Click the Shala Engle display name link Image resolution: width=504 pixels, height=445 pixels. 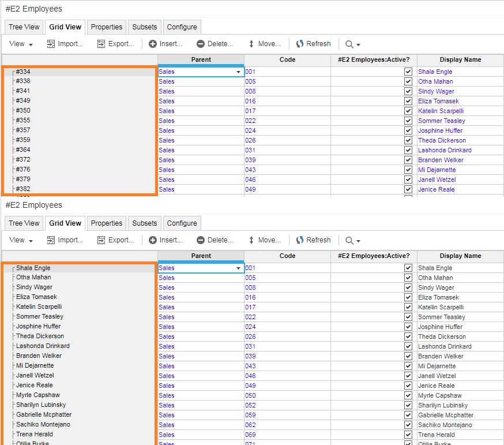coord(437,72)
